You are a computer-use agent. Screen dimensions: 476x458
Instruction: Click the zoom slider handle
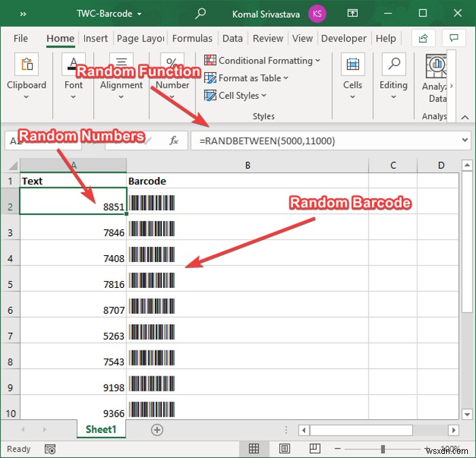coord(383,448)
